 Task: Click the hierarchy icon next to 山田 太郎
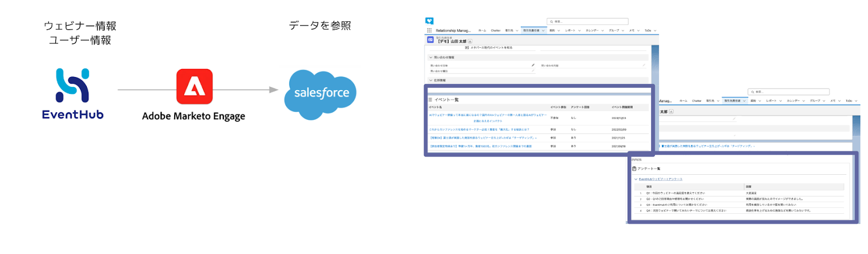[470, 41]
